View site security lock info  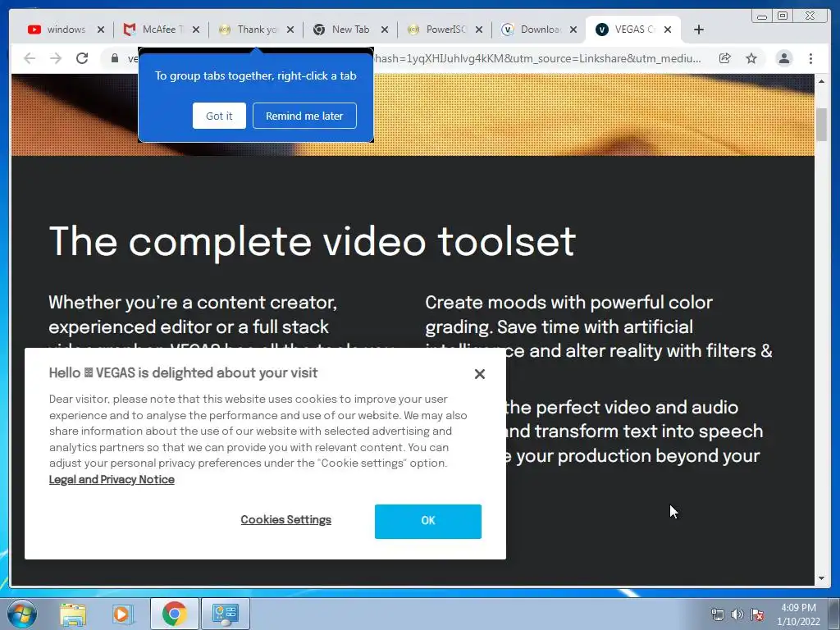pos(115,58)
